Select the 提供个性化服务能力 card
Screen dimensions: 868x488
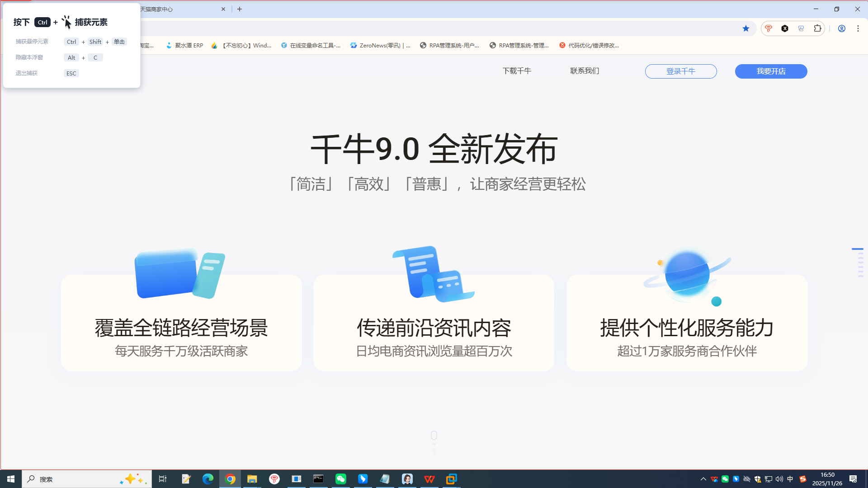tap(687, 323)
